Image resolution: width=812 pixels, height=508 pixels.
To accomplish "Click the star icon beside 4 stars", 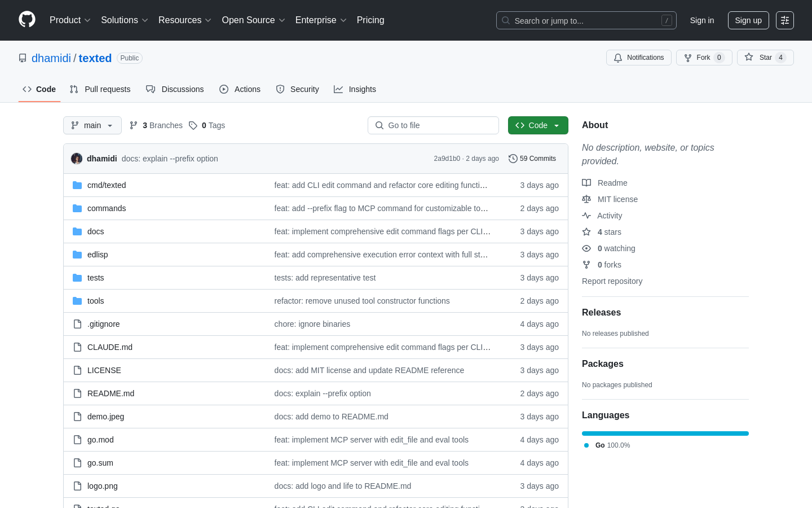I will (x=586, y=232).
